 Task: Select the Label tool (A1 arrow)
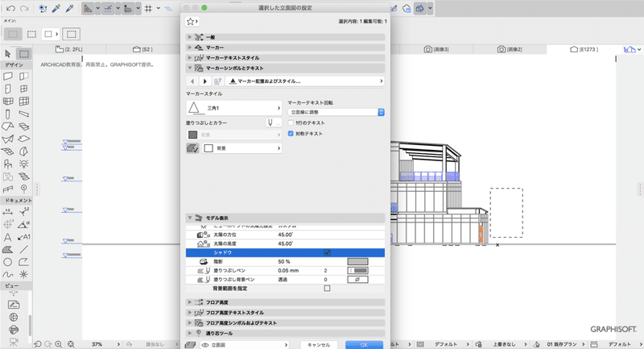point(24,237)
